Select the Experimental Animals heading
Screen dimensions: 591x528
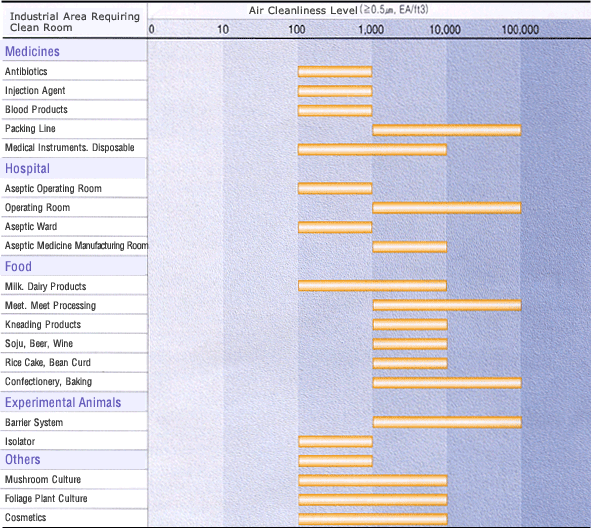pyautogui.click(x=63, y=403)
